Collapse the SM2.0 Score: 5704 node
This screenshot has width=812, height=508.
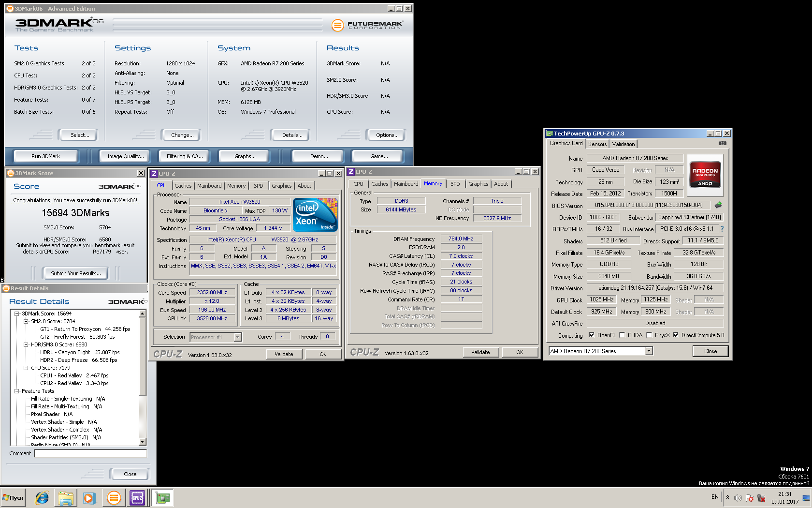point(26,321)
